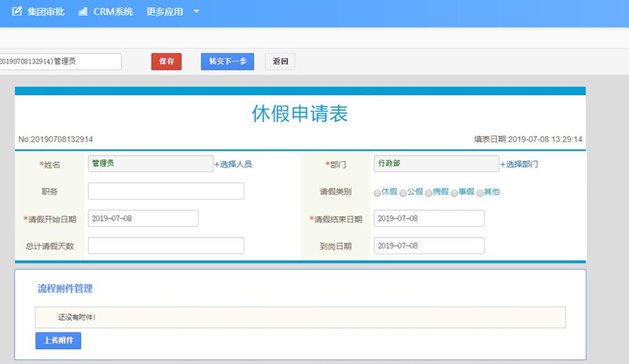Click the 流程附件管理 heading
This screenshot has height=364, width=629.
65,289
